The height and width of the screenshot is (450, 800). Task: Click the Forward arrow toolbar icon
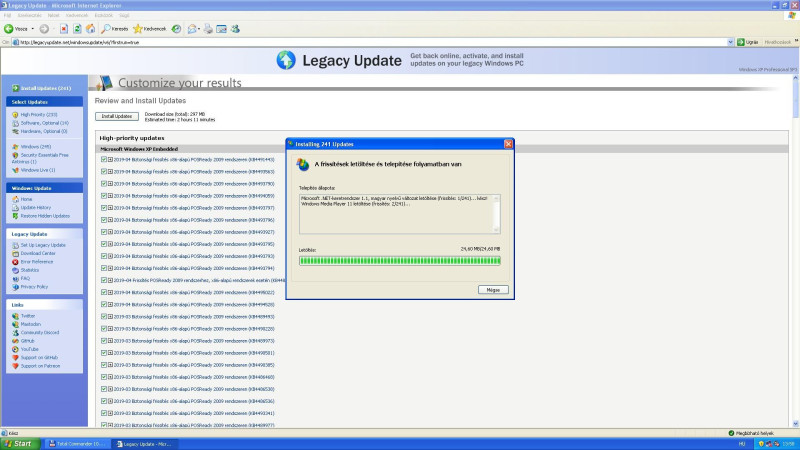tap(44, 29)
